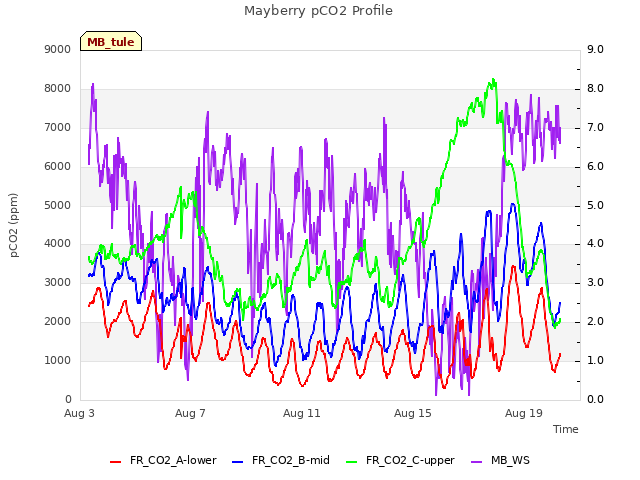Click the blue FR_CO2_B-mid legend swatch
This screenshot has width=640, height=480.
[x=238, y=461]
